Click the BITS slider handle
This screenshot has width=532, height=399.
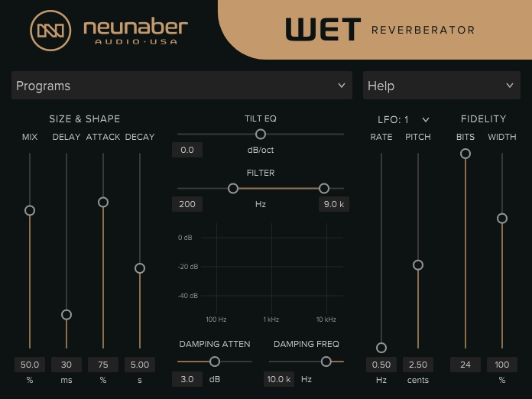465,154
